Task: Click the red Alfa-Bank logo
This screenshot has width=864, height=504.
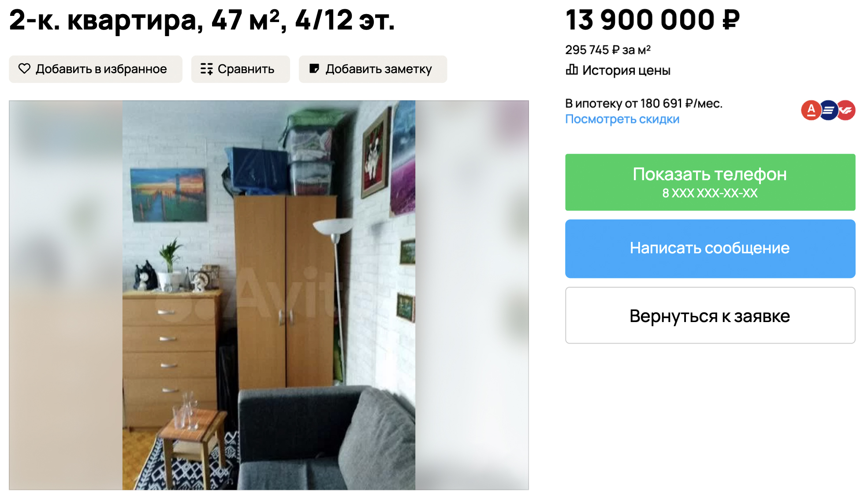Action: [811, 110]
